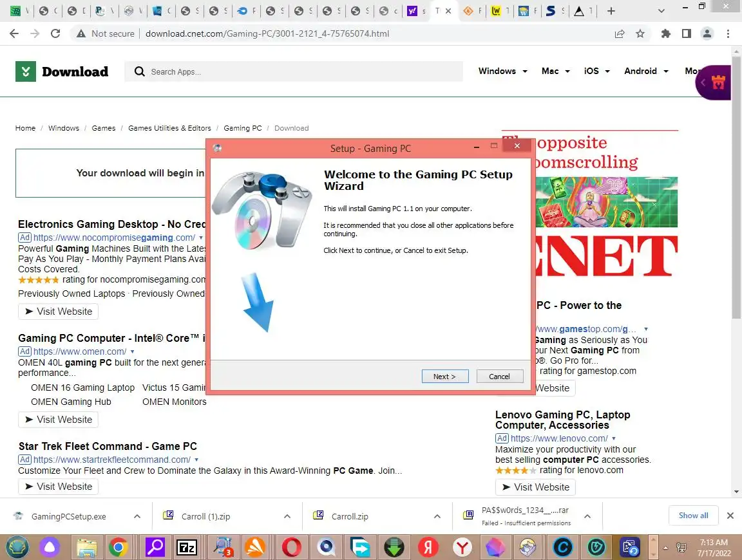Screen dimensions: 742x560
Task: Open the nocompromisegaming.com ad link
Action: (x=114, y=238)
